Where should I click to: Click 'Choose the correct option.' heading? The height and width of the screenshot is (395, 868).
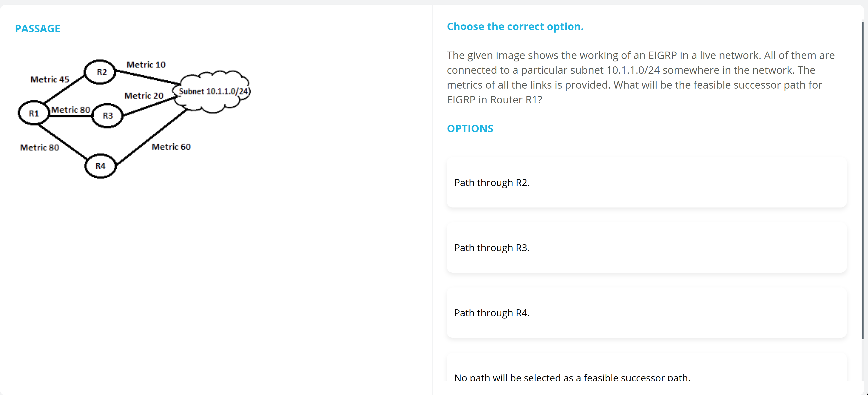pyautogui.click(x=515, y=27)
